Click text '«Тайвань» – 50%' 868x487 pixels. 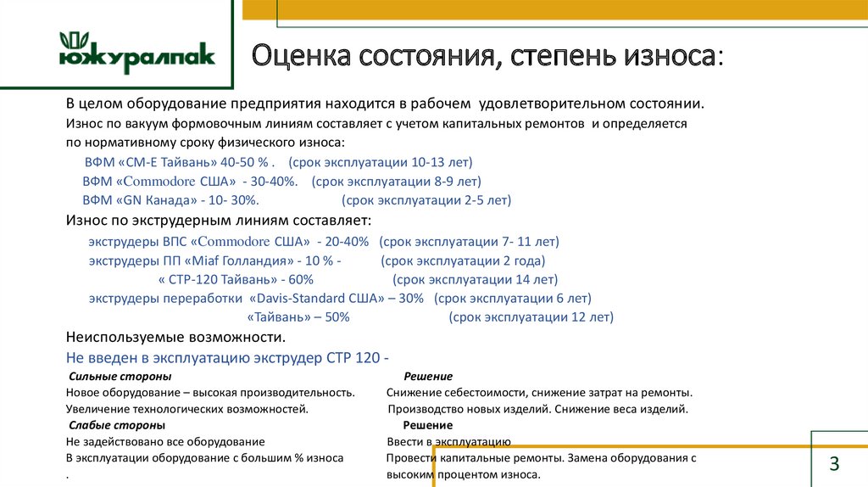(298, 317)
